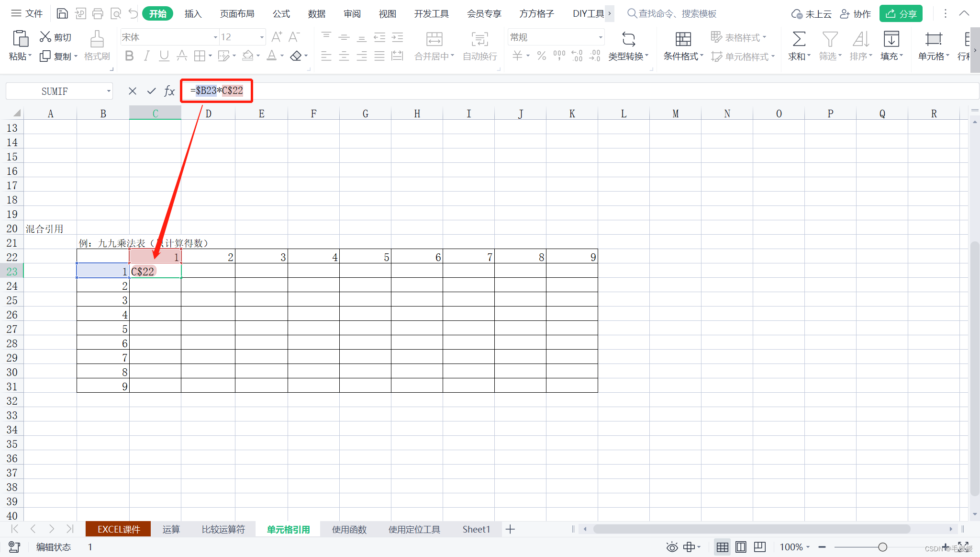The width and height of the screenshot is (980, 557).
Task: Decrease font size with A- icon
Action: 294,37
